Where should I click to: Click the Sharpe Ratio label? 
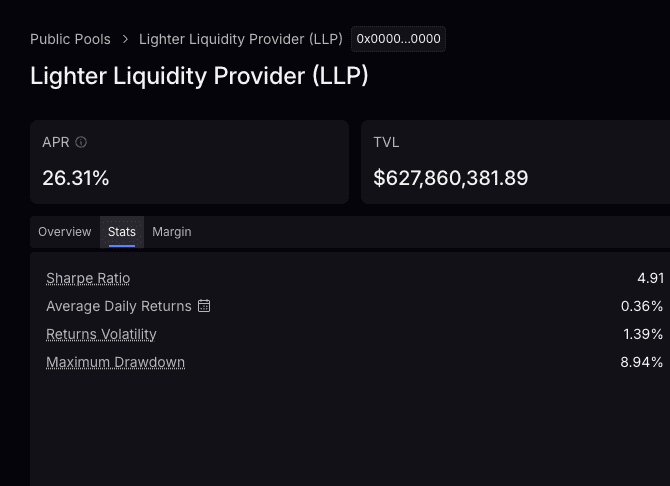click(88, 278)
